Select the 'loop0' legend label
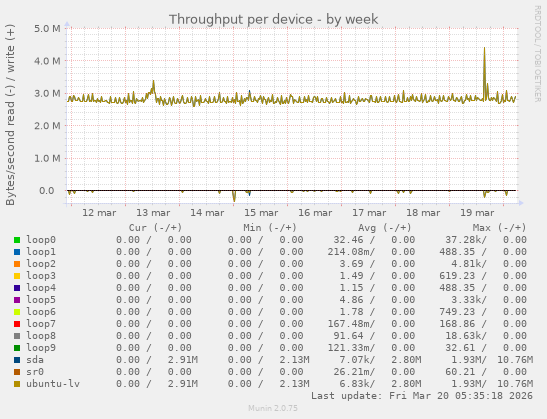 [x=41, y=240]
